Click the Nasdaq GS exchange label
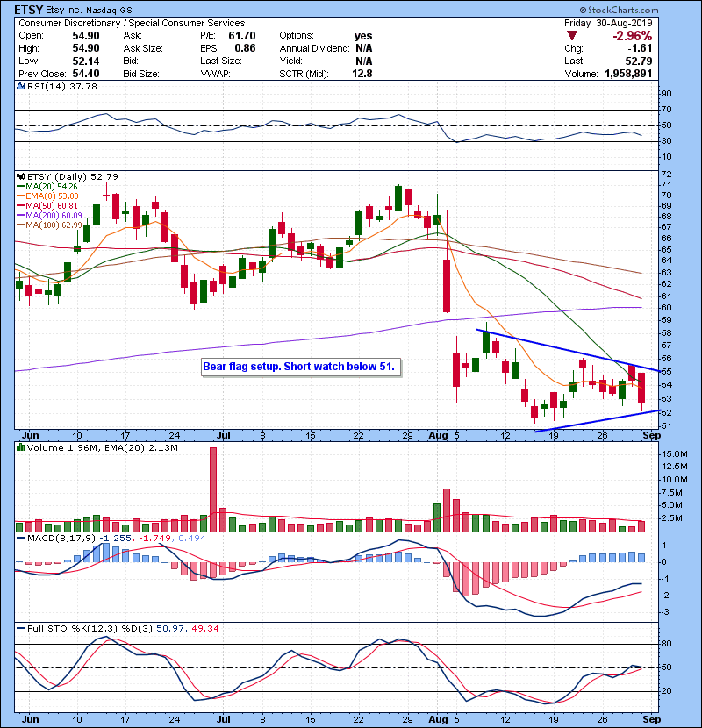 pyautogui.click(x=109, y=10)
